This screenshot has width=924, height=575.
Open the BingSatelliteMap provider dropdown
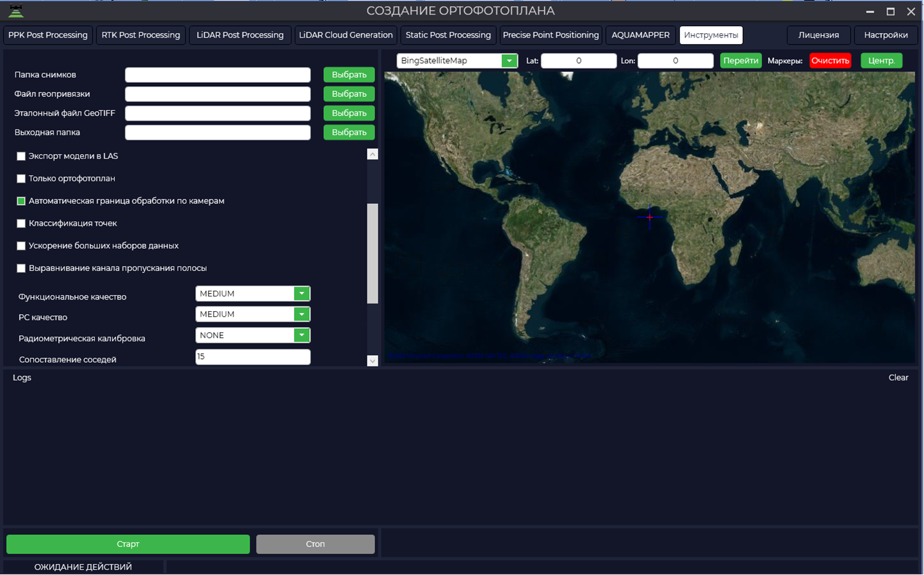[509, 61]
